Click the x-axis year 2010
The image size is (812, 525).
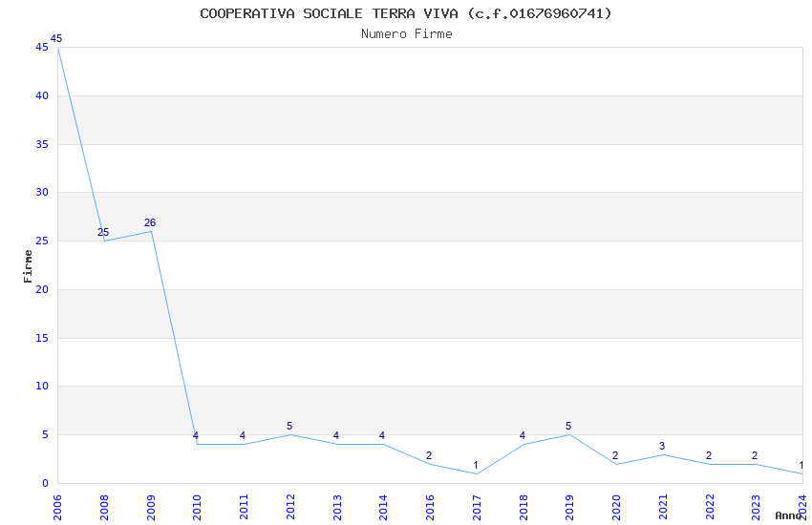(197, 507)
